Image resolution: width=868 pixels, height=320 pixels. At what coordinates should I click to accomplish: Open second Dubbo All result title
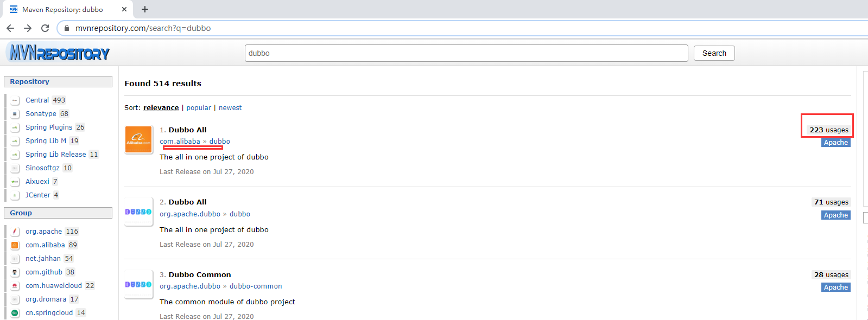click(187, 202)
